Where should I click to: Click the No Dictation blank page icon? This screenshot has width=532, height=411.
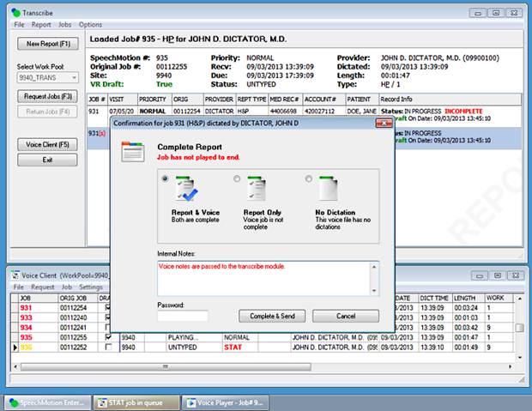pyautogui.click(x=328, y=190)
